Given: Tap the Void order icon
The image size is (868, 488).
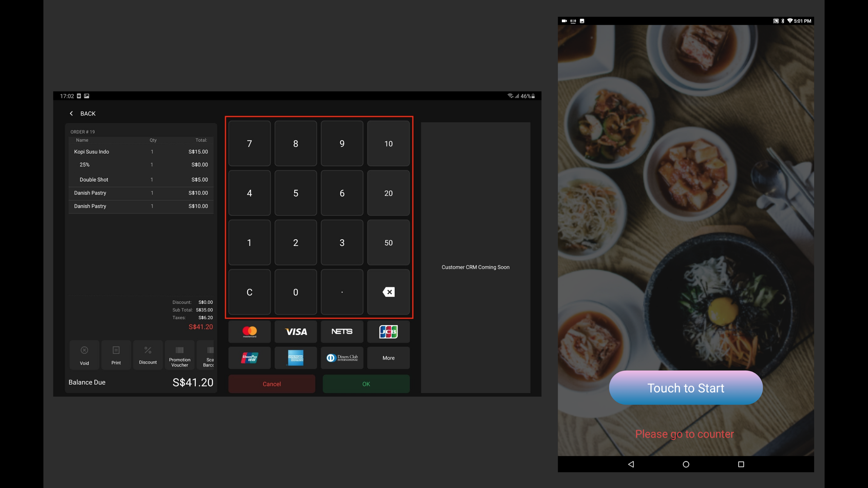Looking at the screenshot, I should point(84,355).
